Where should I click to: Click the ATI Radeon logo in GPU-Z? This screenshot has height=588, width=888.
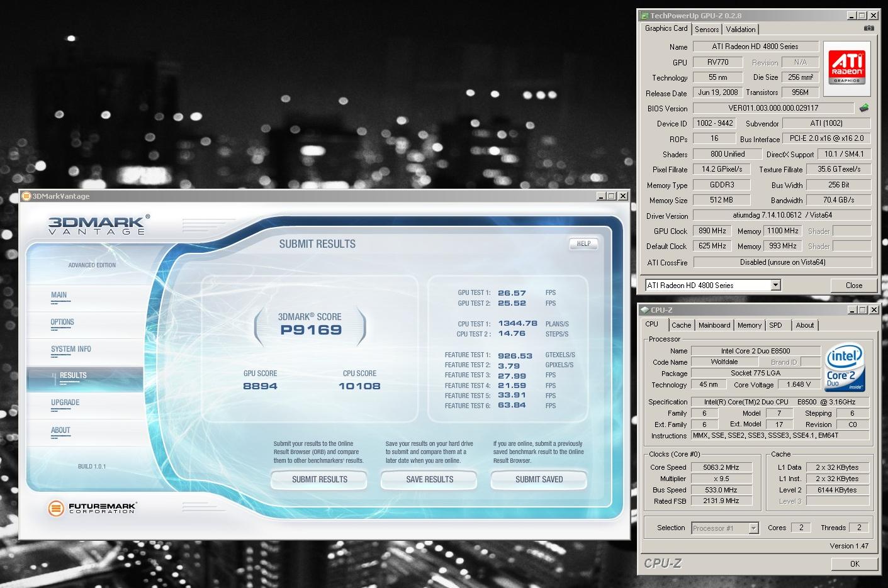(x=847, y=67)
